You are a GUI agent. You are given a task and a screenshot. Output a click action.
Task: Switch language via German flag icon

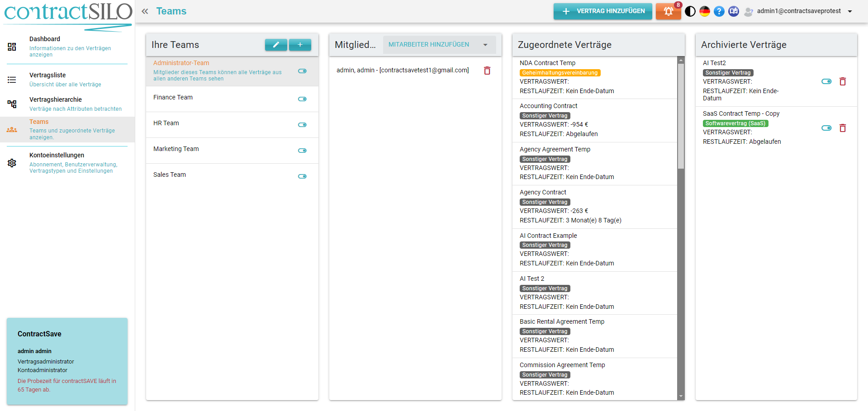click(x=705, y=11)
